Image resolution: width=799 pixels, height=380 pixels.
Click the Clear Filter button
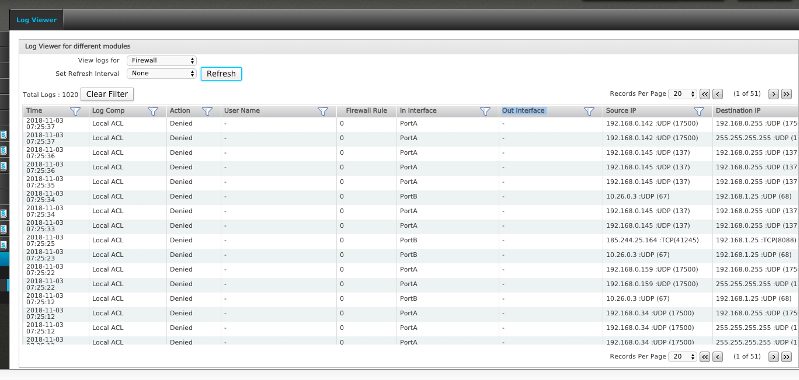click(107, 94)
